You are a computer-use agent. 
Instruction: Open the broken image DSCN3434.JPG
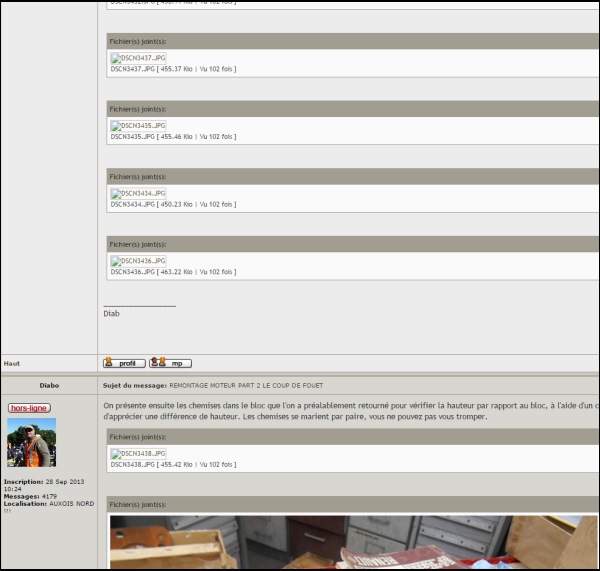click(138, 193)
